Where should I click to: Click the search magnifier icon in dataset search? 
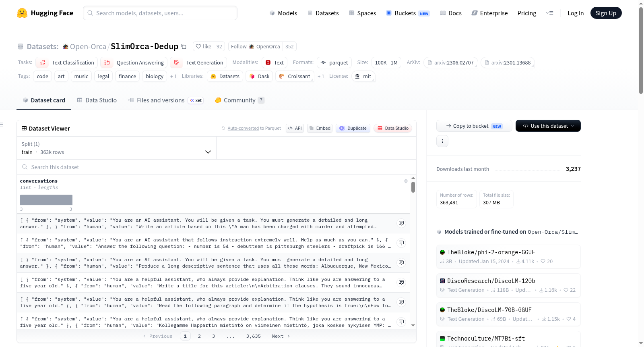[25, 167]
